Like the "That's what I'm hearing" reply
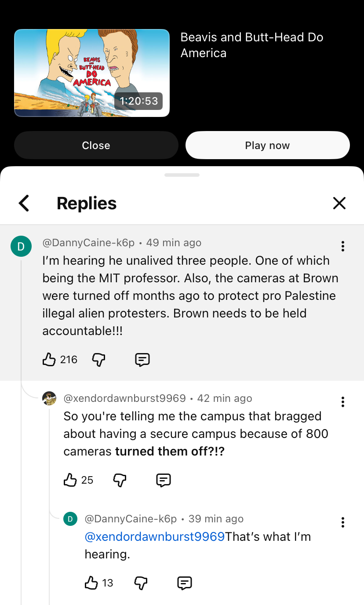Viewport: 364px width, 605px height. point(91,583)
